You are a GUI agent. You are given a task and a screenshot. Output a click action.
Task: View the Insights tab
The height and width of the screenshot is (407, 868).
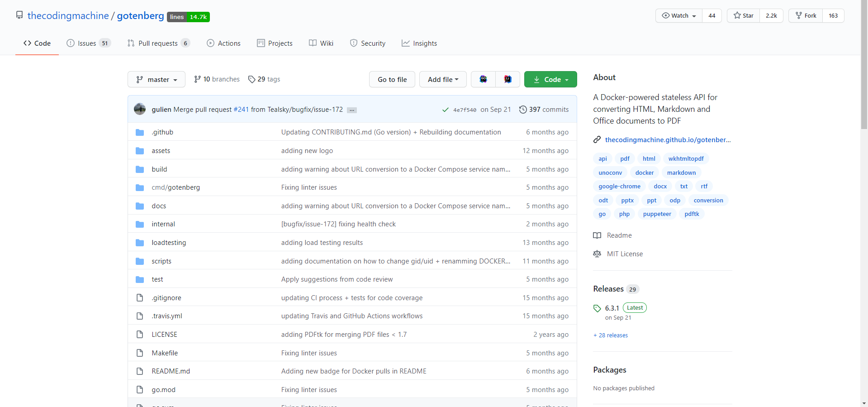click(x=419, y=43)
